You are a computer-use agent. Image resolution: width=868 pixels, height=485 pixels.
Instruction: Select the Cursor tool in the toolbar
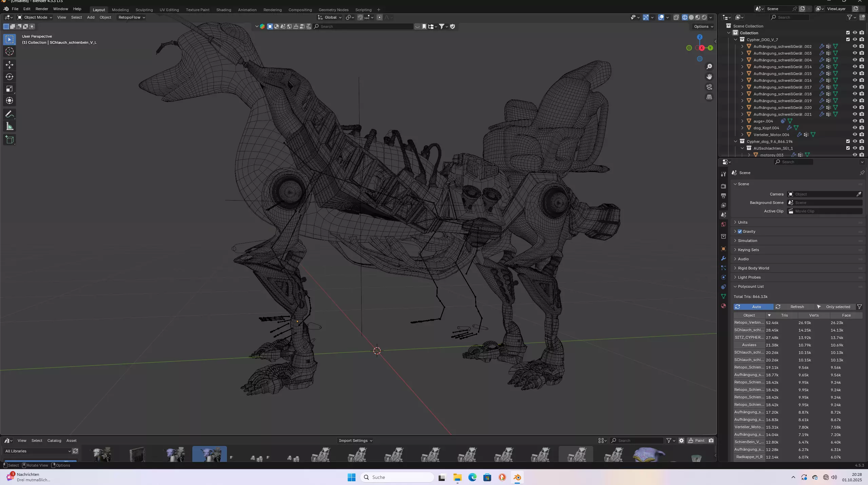coord(9,52)
